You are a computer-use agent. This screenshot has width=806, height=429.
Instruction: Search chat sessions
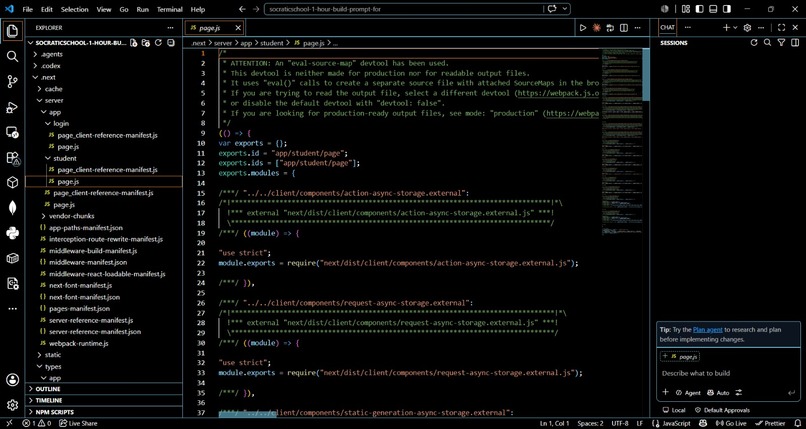click(767, 43)
